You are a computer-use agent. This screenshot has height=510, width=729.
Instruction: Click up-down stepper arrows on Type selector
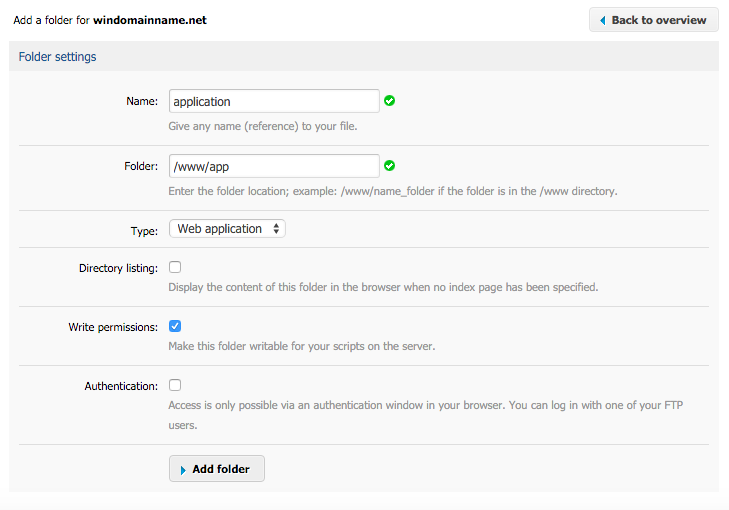(276, 228)
